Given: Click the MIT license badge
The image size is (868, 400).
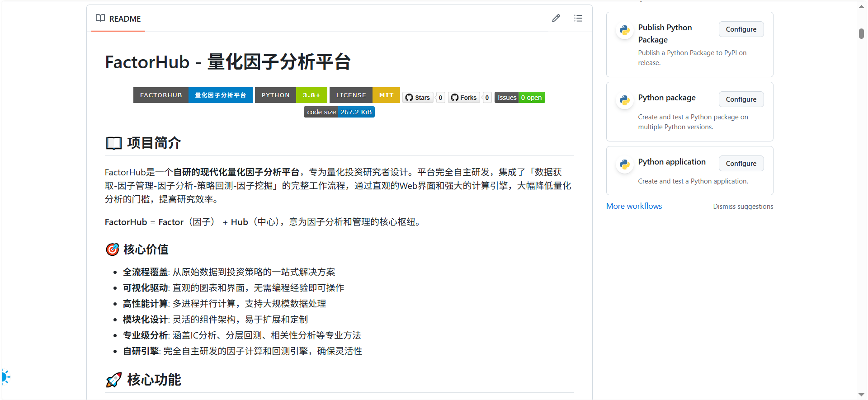Looking at the screenshot, I should [x=364, y=95].
